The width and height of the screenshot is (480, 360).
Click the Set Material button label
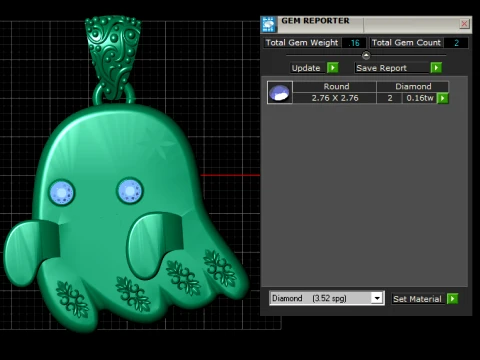click(417, 299)
